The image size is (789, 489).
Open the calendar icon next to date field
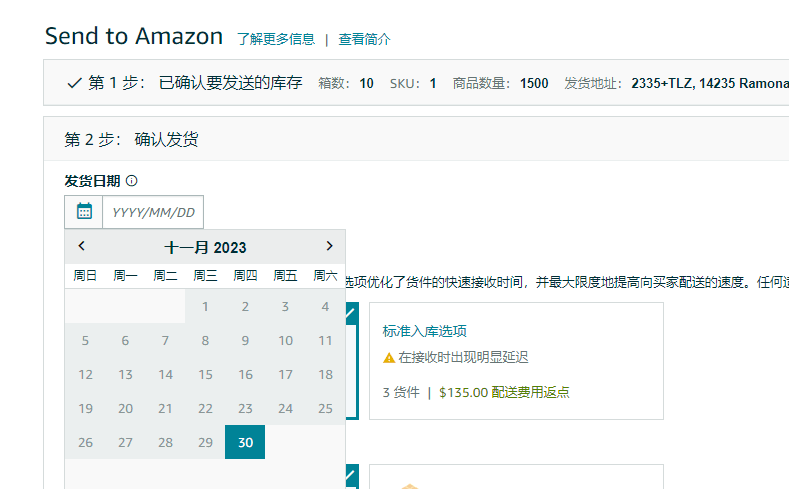point(84,211)
